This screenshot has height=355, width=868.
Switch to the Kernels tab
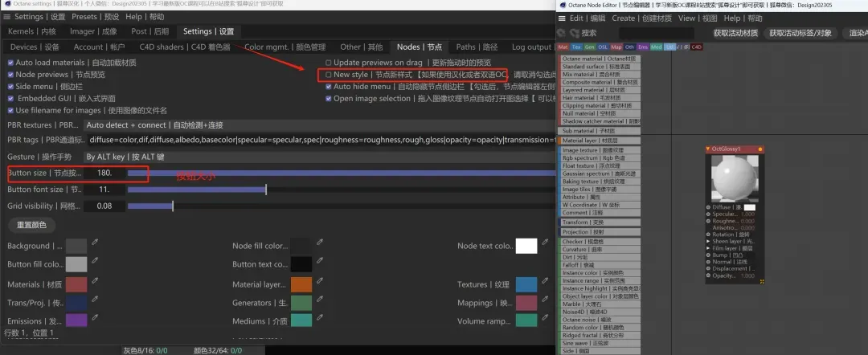click(x=32, y=31)
